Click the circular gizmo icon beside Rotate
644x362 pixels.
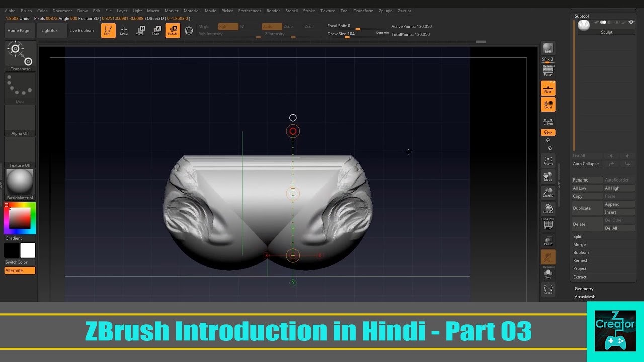coord(189,31)
